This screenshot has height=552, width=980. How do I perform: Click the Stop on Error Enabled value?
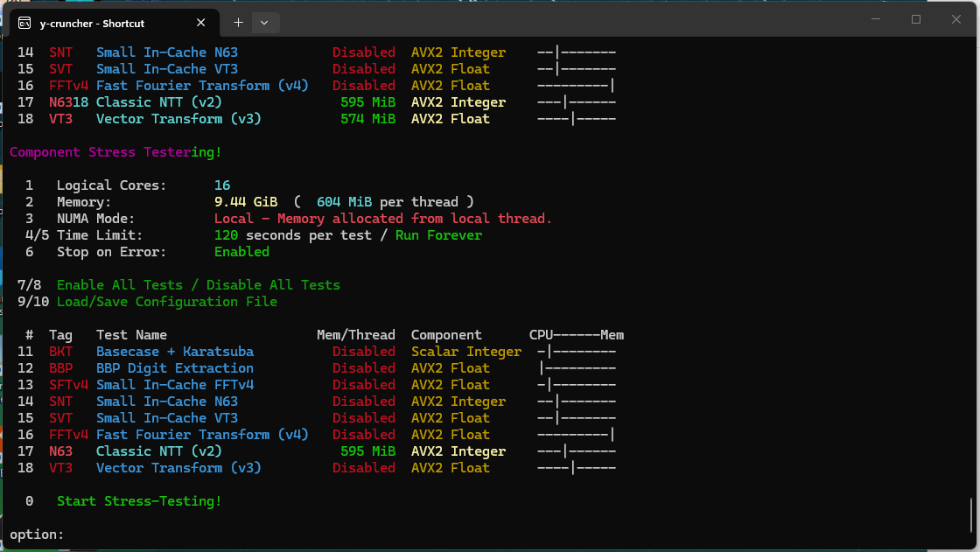pyautogui.click(x=241, y=252)
